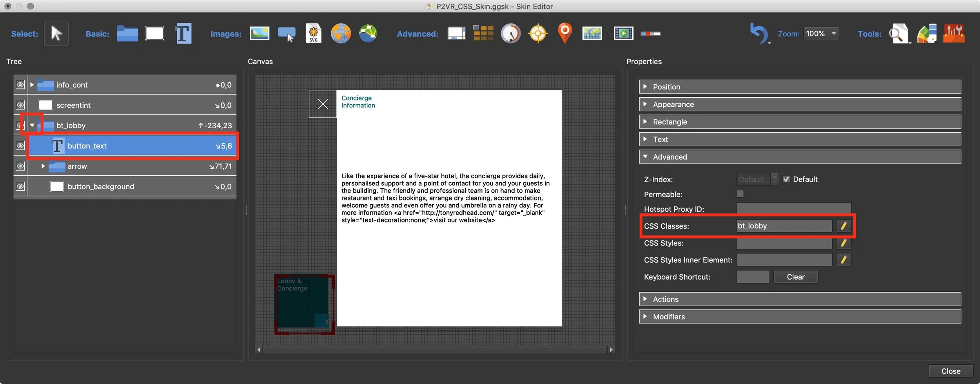The width and height of the screenshot is (980, 384).
Task: Uncheck the Z-Index Default checkbox
Action: [786, 179]
